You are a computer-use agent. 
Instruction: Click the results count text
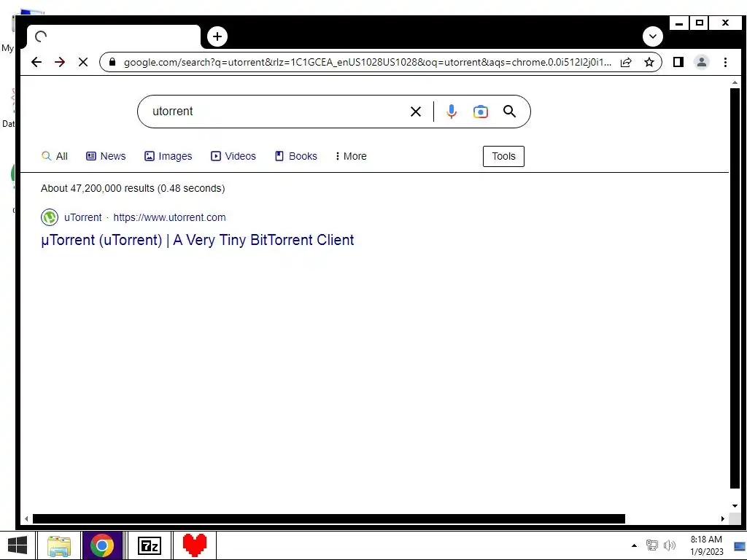tap(133, 189)
